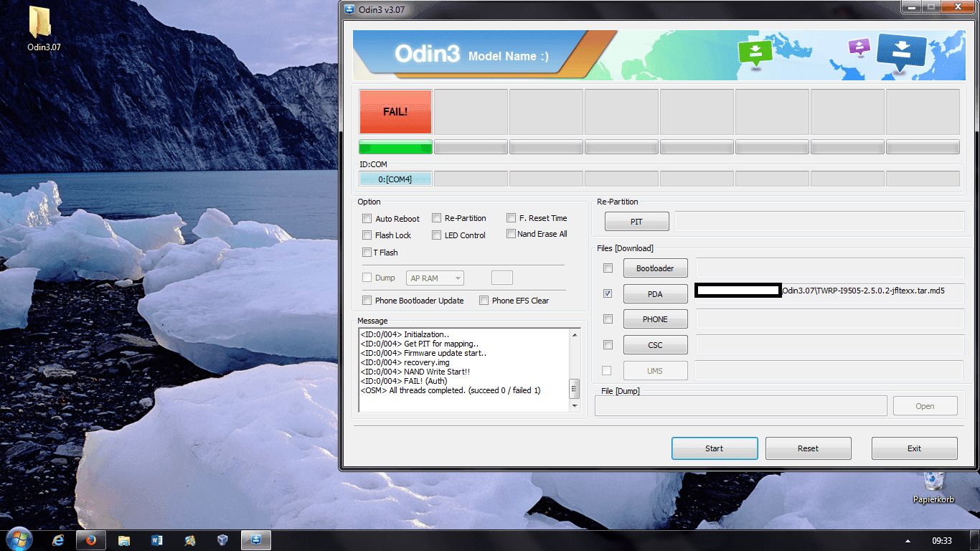The height and width of the screenshot is (551, 980).
Task: Click the red FAIL! status box
Action: click(395, 111)
